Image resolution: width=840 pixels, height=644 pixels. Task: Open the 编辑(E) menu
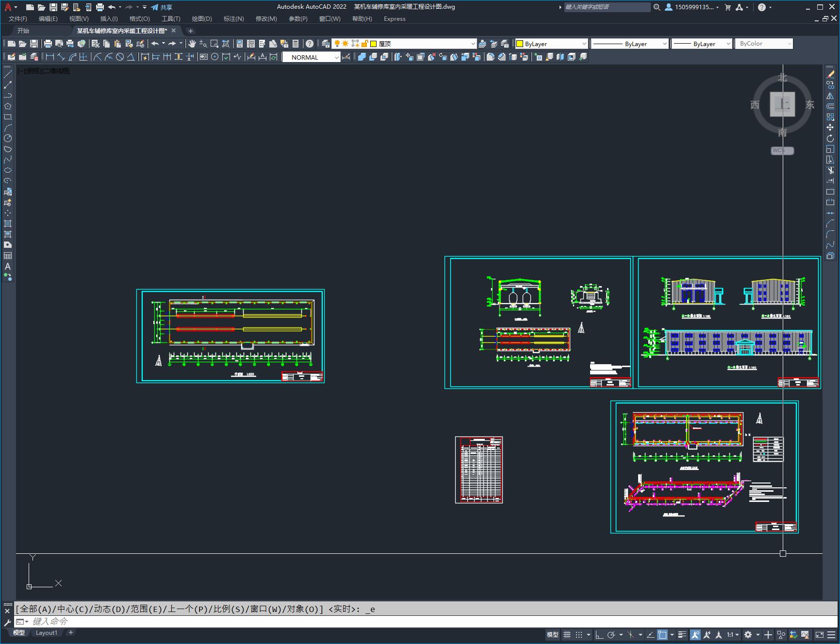48,18
